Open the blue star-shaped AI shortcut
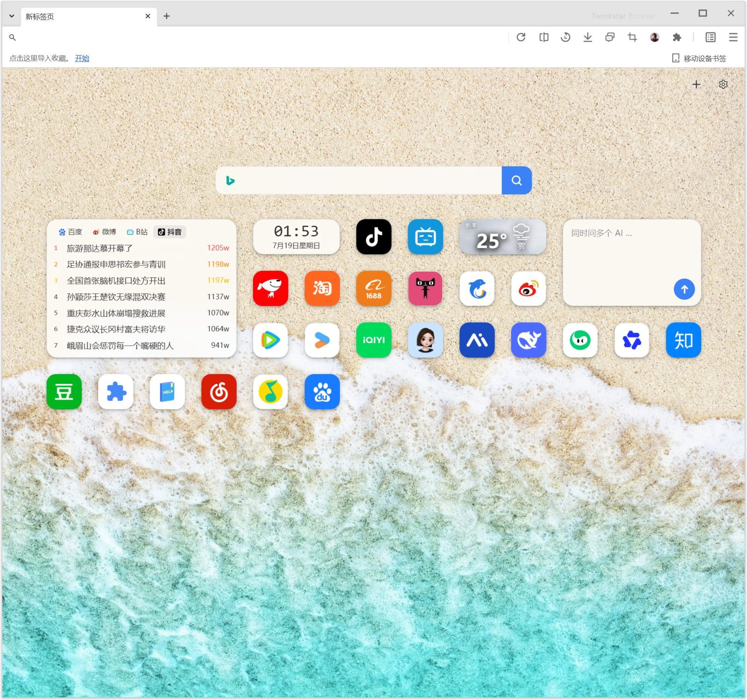Image resolution: width=747 pixels, height=700 pixels. pyautogui.click(x=632, y=340)
